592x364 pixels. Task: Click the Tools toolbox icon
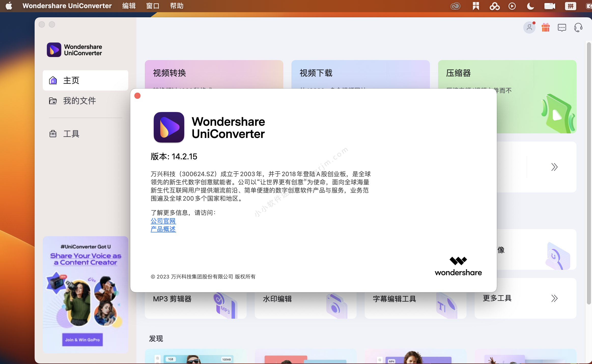(x=53, y=134)
